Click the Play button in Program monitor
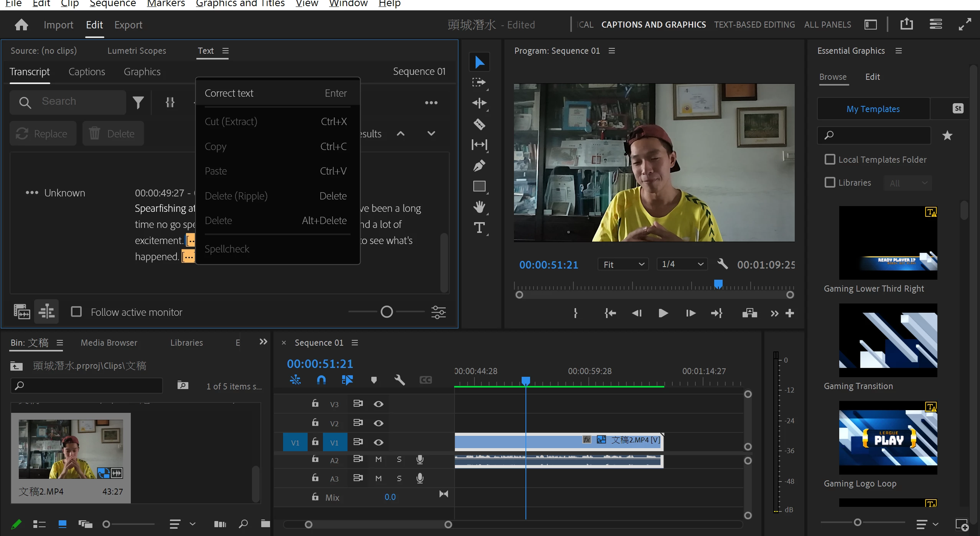 663,313
